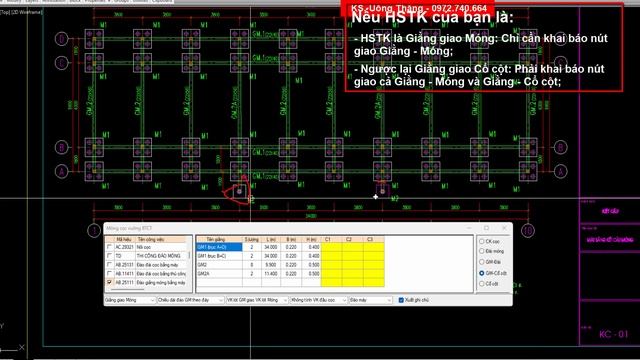Click the Tên công việc column header

161,239
